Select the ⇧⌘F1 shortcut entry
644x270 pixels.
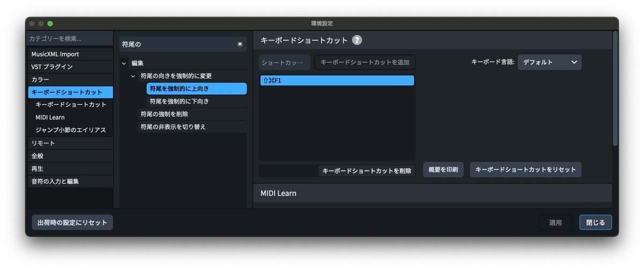[x=337, y=80]
